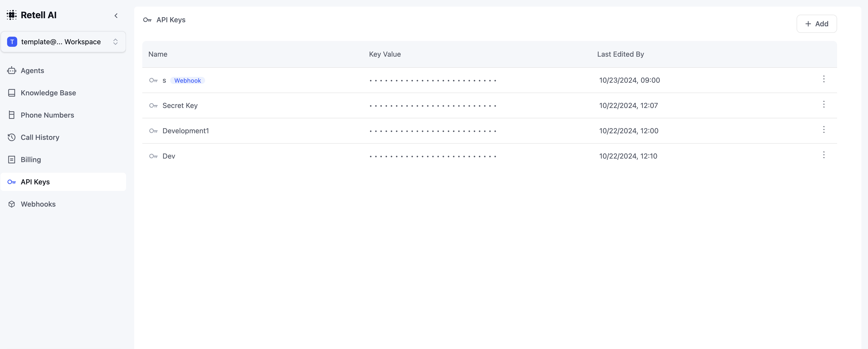This screenshot has width=868, height=349.
Task: Click the date 10/23/2024, 09:00
Action: pos(629,80)
